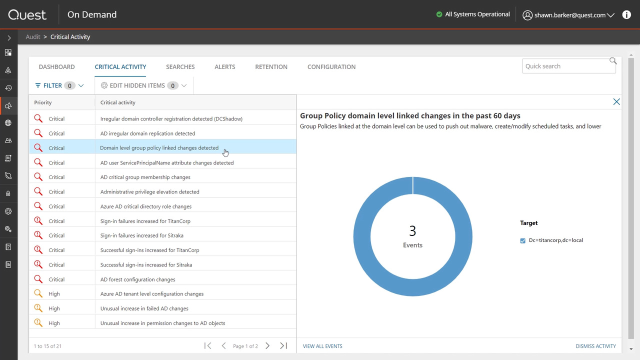
Task: Click View All Events link
Action: click(x=322, y=346)
